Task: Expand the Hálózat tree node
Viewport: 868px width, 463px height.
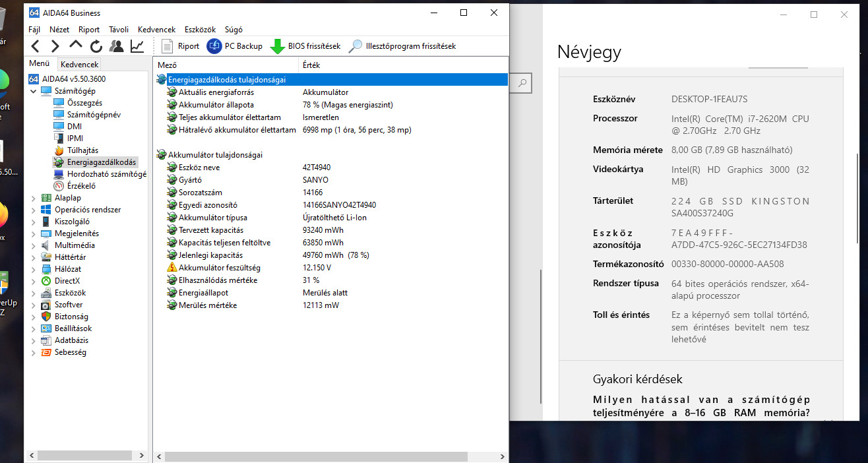Action: tap(34, 269)
